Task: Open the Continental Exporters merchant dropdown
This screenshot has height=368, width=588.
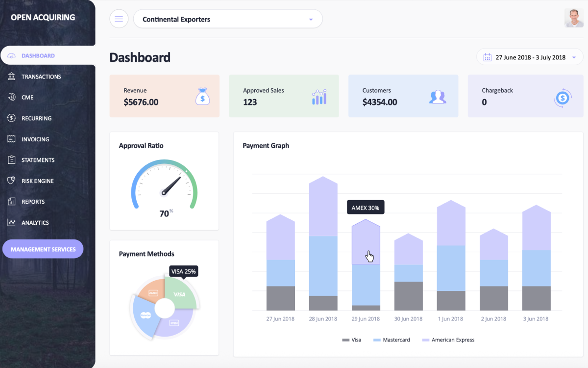Action: coord(228,20)
